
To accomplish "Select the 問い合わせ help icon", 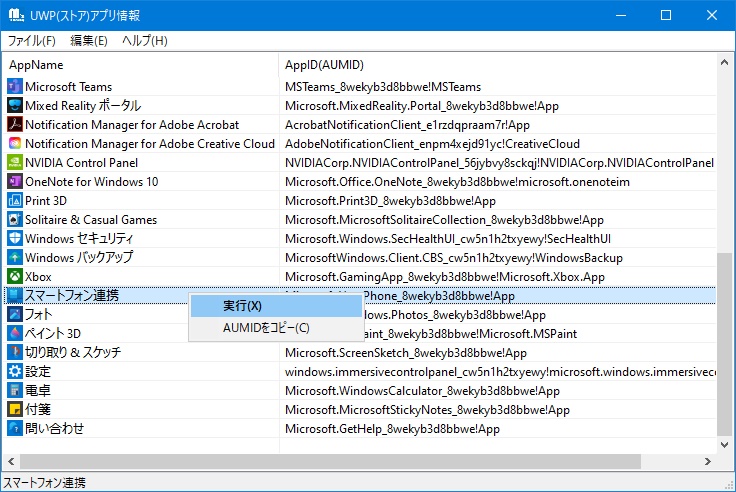I will 15,429.
